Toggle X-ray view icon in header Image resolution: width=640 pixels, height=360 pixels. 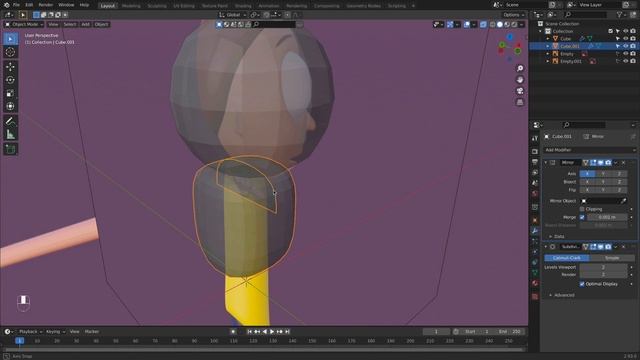[x=483, y=24]
